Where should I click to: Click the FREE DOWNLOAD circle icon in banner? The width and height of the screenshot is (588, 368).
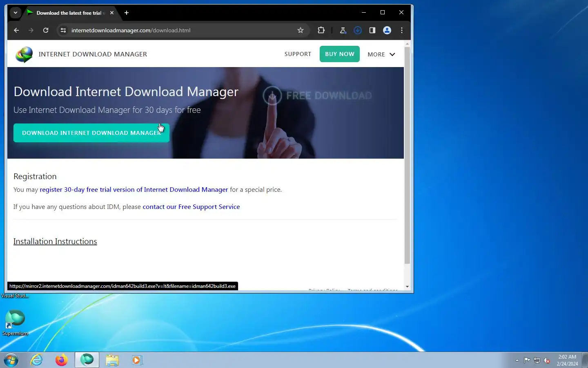pyautogui.click(x=272, y=96)
